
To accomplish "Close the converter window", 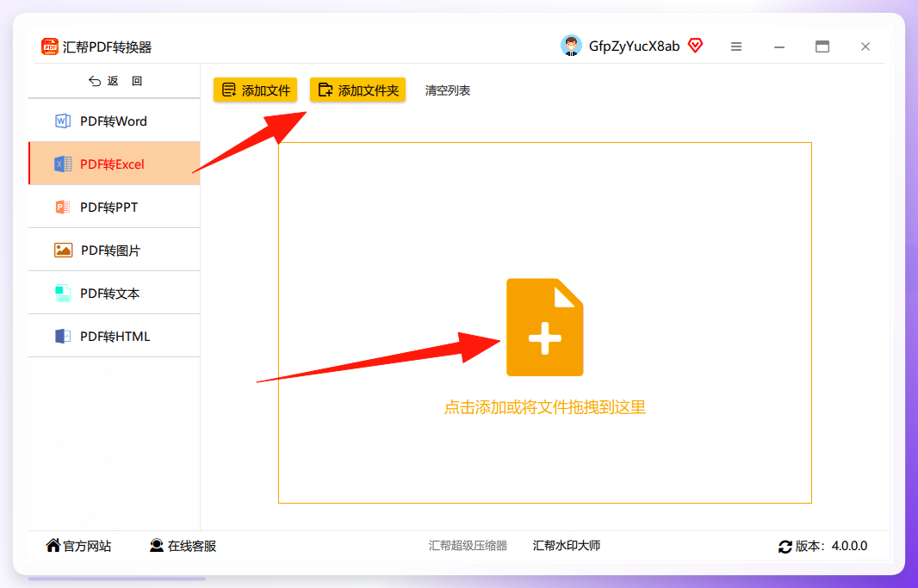I will (865, 46).
